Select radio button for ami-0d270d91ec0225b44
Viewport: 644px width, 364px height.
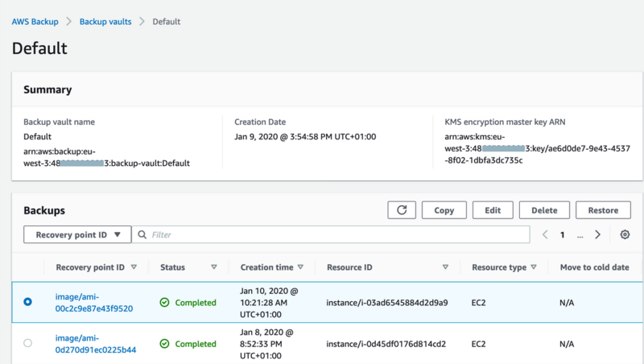(27, 343)
